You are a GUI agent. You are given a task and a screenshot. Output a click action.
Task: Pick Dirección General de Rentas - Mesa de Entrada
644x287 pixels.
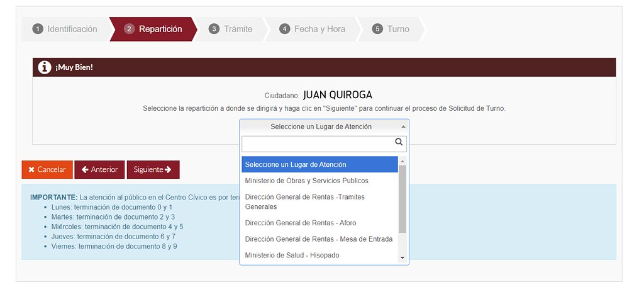tap(318, 239)
